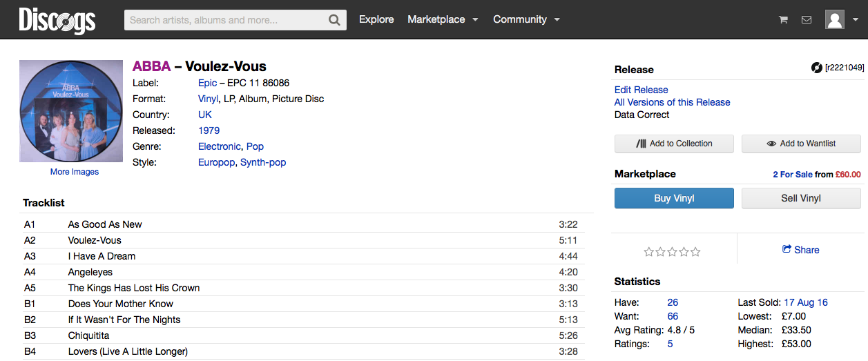Viewport: 868px width, 361px height.
Task: Open the ABBA artist link
Action: coord(151,66)
